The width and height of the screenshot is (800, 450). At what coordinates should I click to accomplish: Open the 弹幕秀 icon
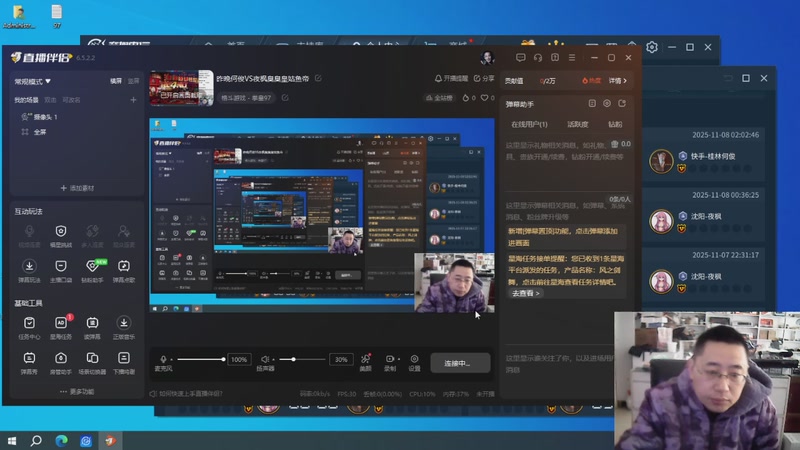30,358
